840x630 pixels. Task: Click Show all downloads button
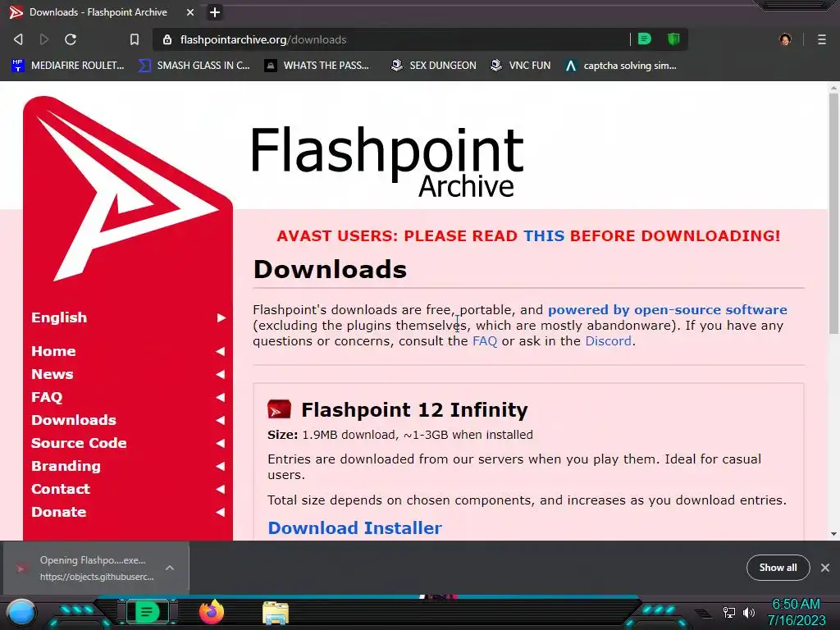click(778, 568)
